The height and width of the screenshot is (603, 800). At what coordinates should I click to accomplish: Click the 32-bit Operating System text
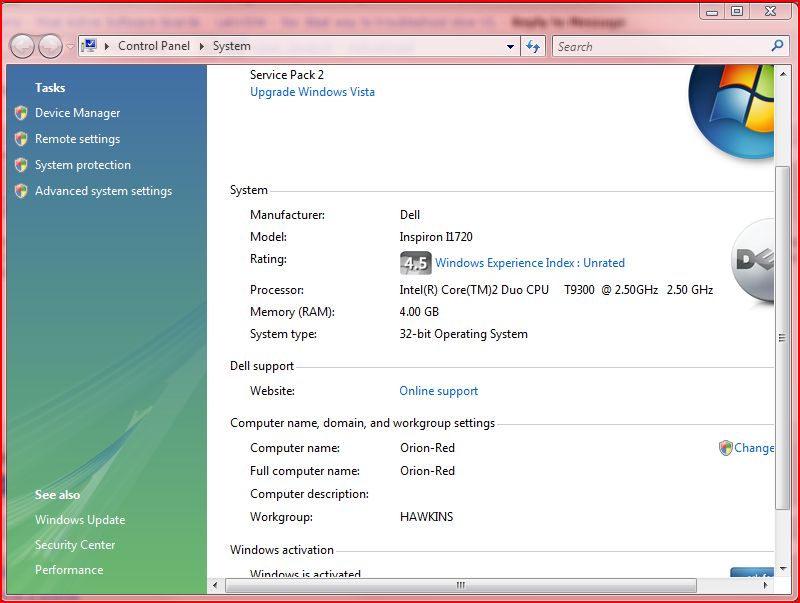coord(463,334)
